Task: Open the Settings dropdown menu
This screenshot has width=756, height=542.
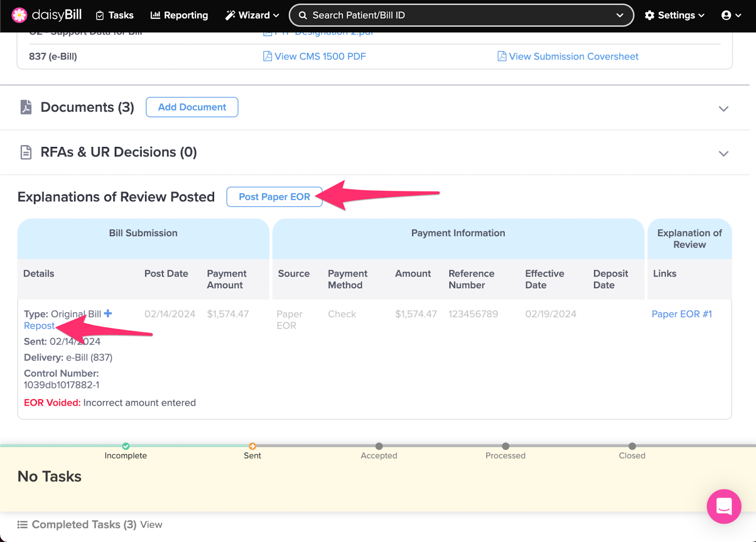Action: [674, 15]
